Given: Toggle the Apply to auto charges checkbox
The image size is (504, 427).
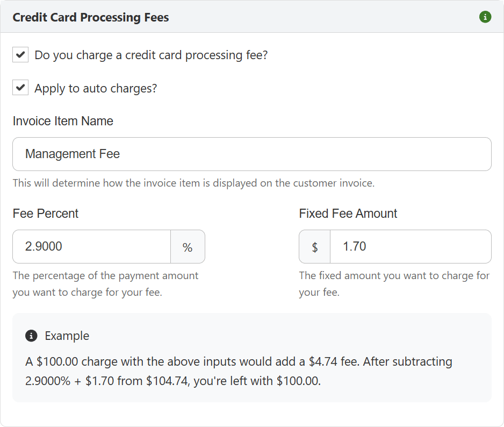Looking at the screenshot, I should 20,88.
